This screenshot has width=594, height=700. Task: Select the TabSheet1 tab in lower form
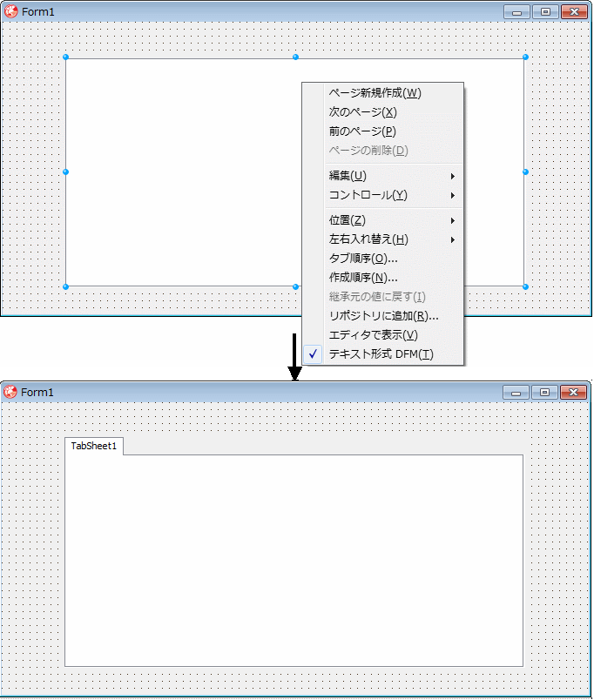pos(94,446)
